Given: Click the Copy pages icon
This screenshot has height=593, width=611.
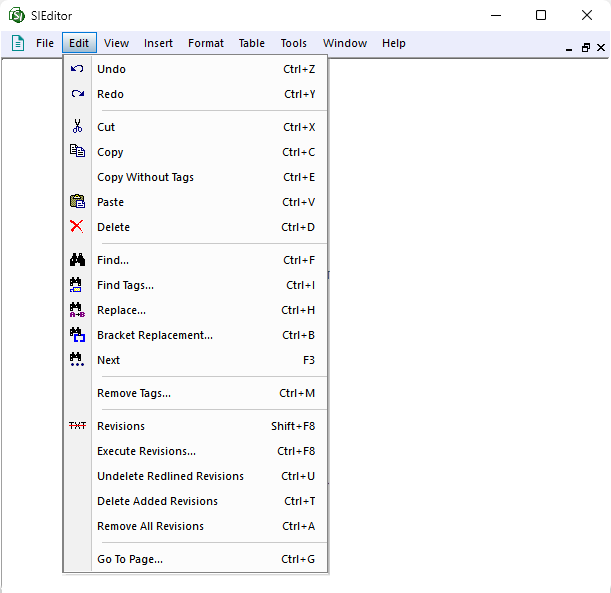Looking at the screenshot, I should tap(77, 151).
